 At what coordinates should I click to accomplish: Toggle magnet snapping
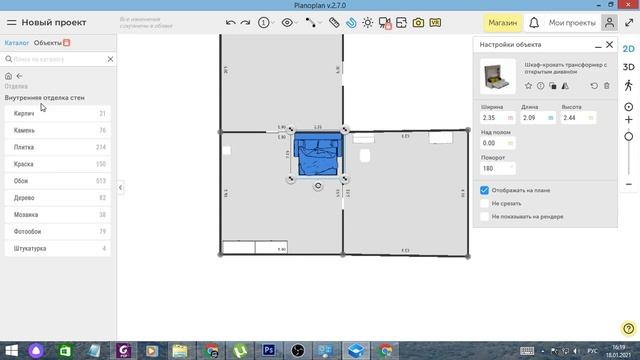351,23
